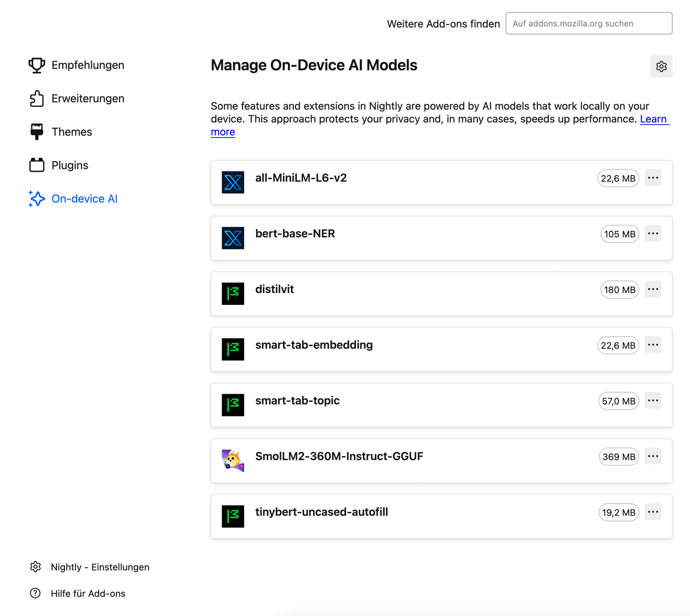Click the puzzle piece Erweiterungen icon

(36, 99)
